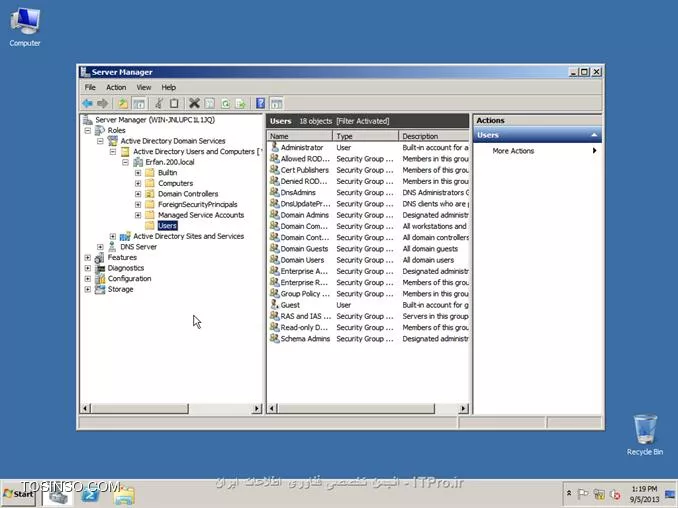Click right arrow of list pane horizontal scrollbar
The height and width of the screenshot is (508, 678).
(464, 408)
